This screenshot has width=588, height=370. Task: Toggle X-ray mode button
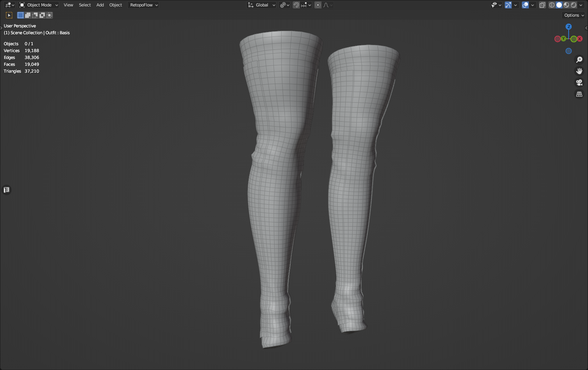(x=542, y=5)
